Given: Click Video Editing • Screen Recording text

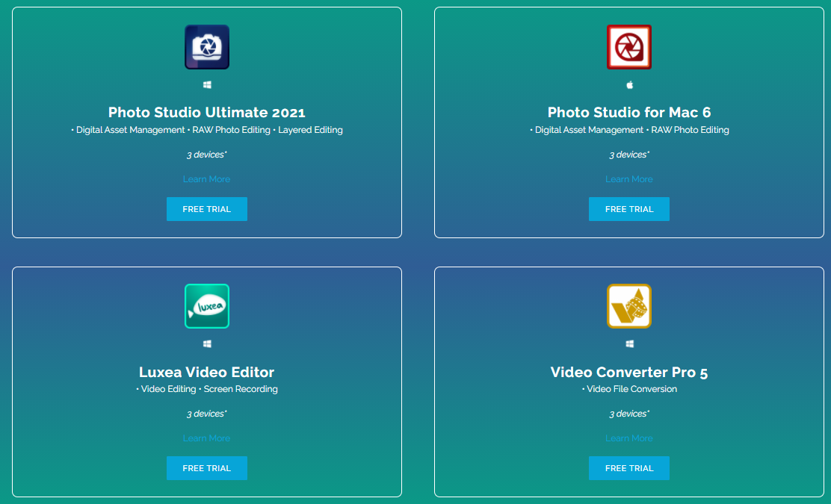Looking at the screenshot, I should [207, 389].
